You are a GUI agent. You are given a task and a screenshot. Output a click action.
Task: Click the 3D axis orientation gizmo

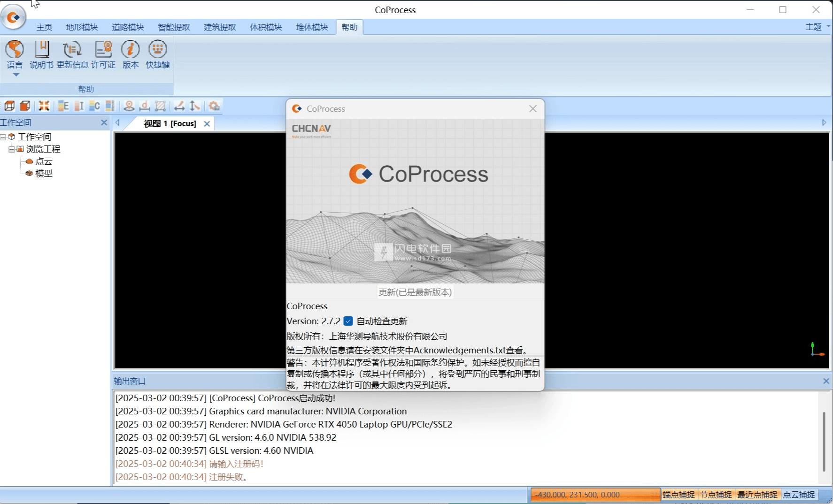[817, 350]
